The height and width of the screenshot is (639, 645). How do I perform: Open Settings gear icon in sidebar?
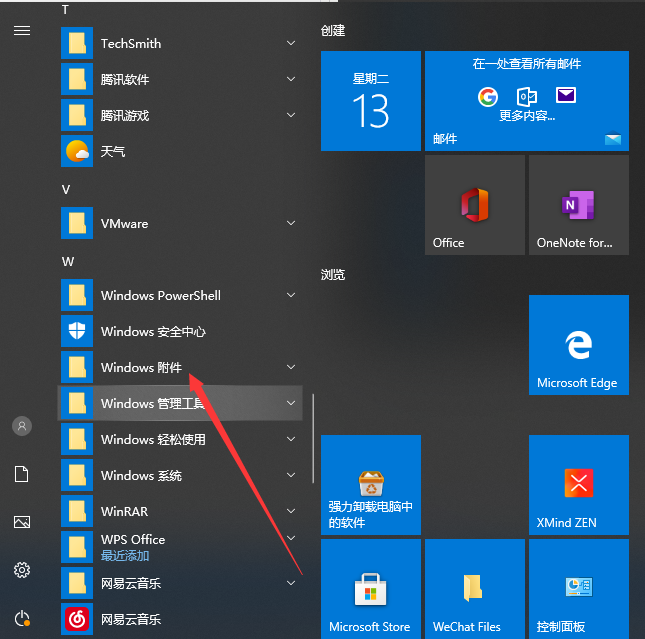click(21, 570)
